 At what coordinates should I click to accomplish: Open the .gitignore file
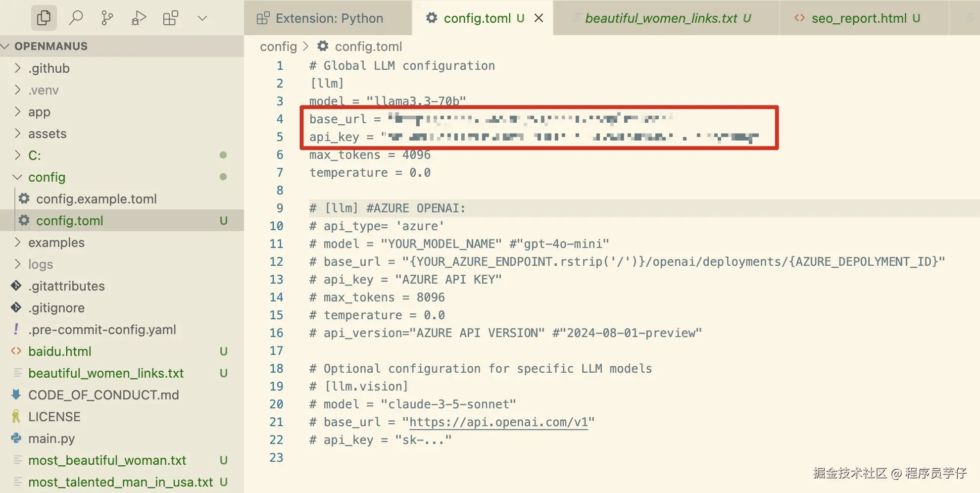coord(122,308)
